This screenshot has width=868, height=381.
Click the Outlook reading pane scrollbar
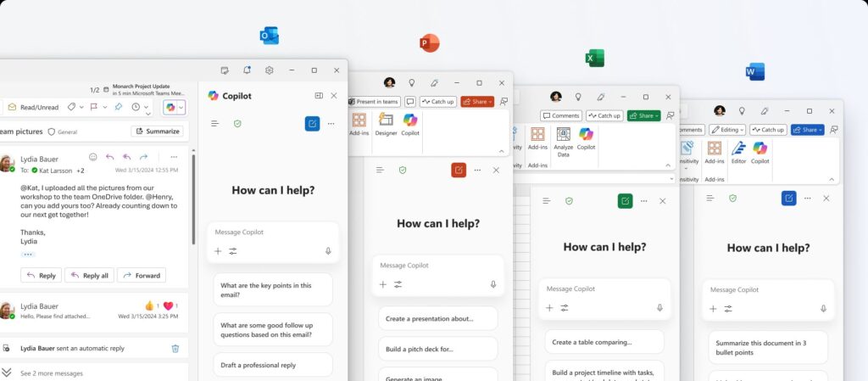(193, 199)
